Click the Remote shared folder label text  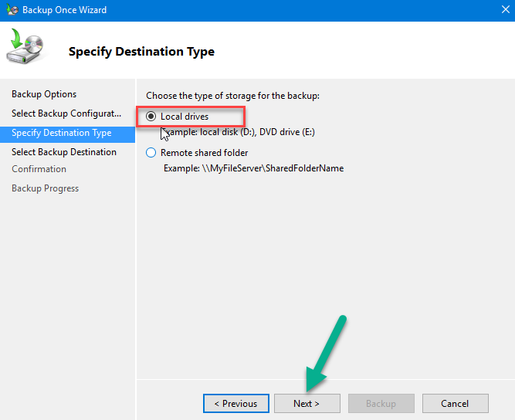(x=205, y=153)
